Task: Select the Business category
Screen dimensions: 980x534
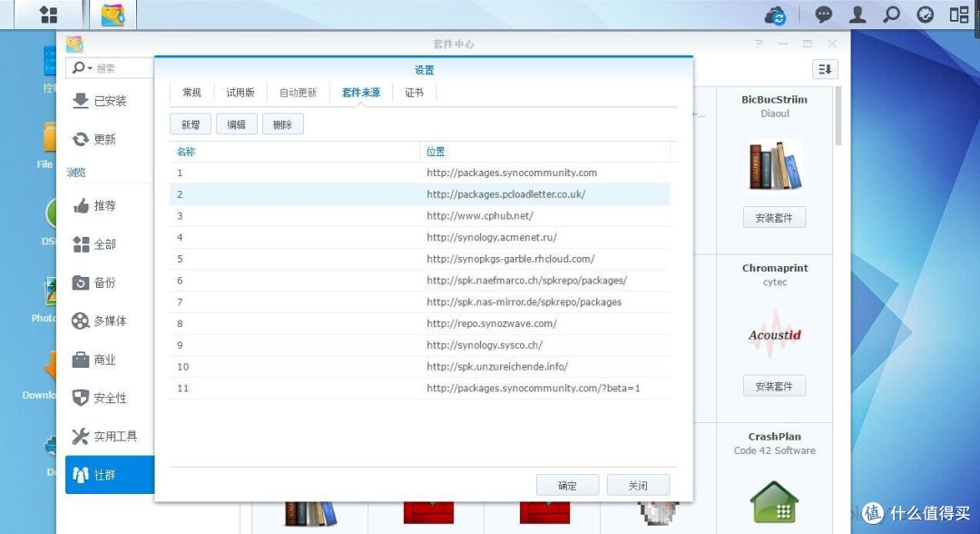Action: tap(110, 360)
